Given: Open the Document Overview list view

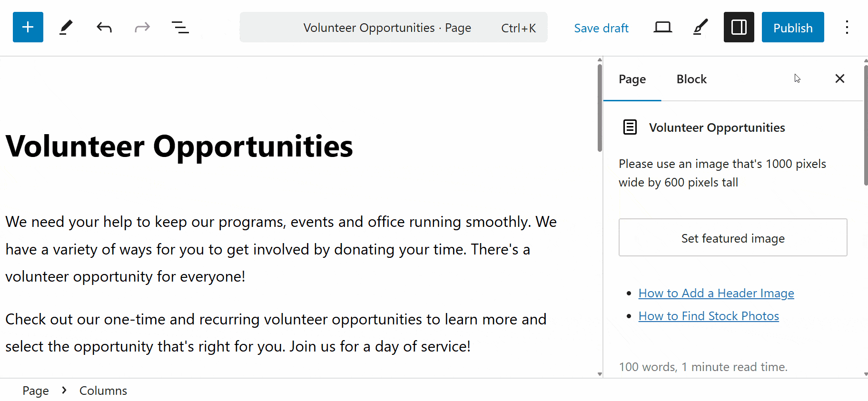Looking at the screenshot, I should coord(180,27).
